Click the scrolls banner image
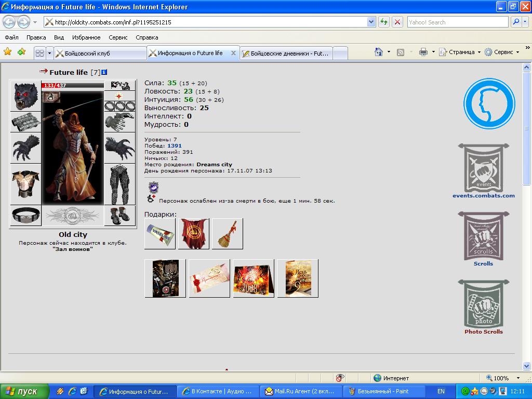This screenshot has height=399, width=532. point(484,236)
